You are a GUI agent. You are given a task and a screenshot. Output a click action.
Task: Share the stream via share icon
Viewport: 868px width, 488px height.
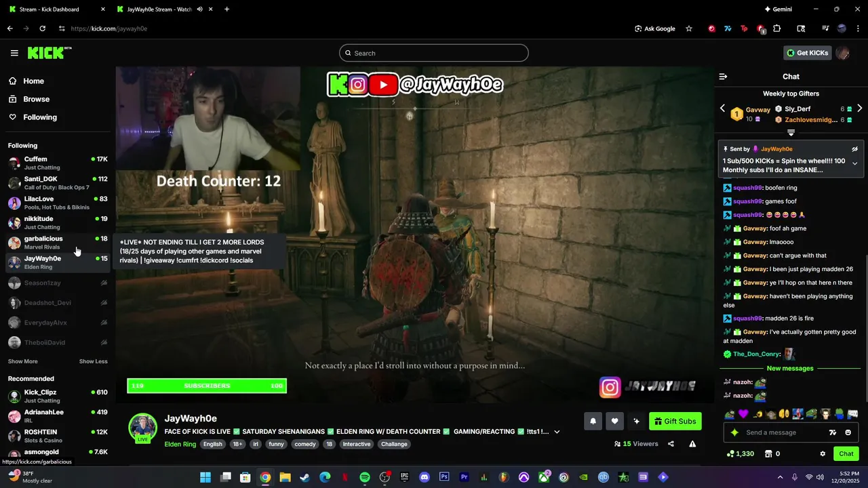[671, 444]
